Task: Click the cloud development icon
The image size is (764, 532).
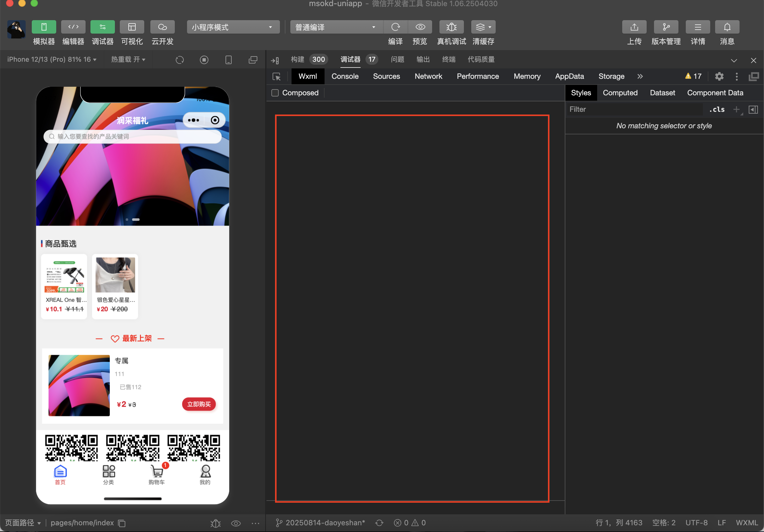Action: pyautogui.click(x=162, y=27)
